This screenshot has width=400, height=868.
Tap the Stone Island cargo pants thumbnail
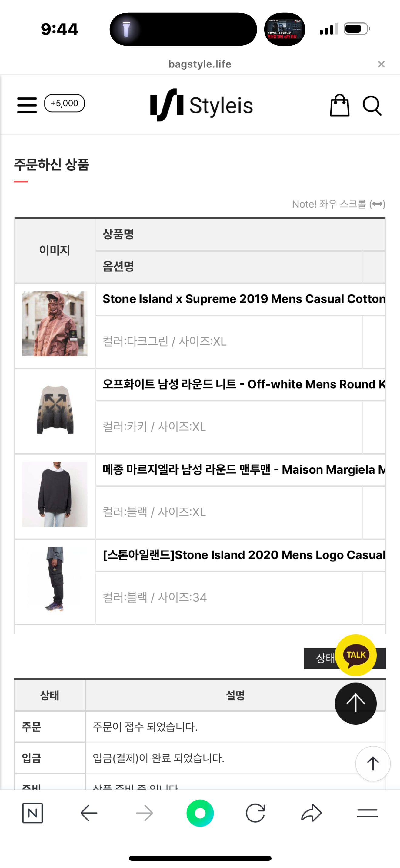(55, 579)
